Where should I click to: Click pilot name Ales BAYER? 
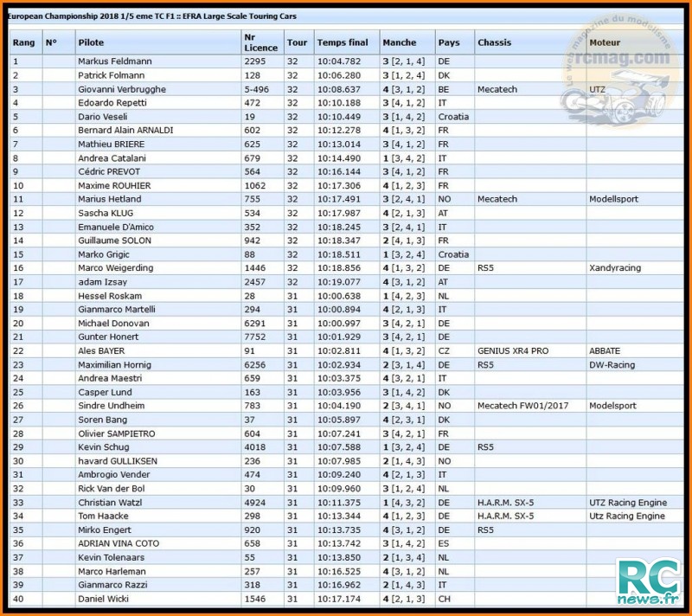(x=101, y=350)
